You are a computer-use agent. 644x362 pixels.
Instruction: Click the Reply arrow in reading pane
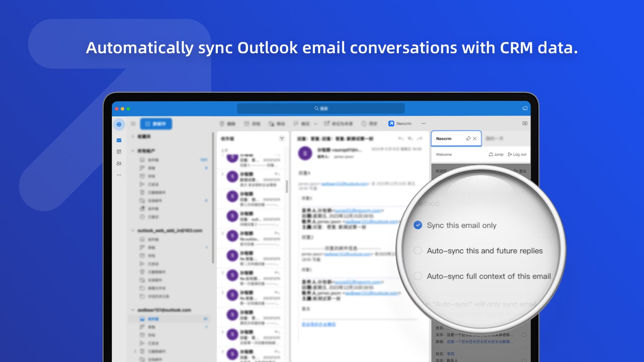[x=401, y=139]
